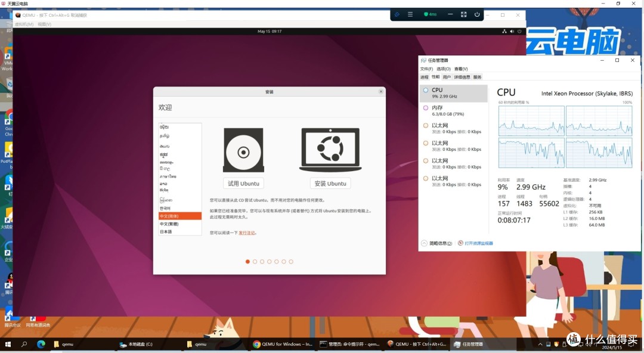Click the 4ms latency shield indicator
This screenshot has width=644, height=353.
coord(430,14)
